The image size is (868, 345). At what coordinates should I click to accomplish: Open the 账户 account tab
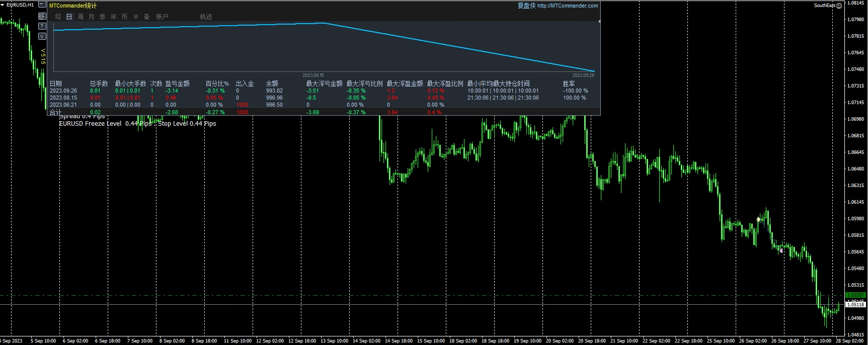click(163, 17)
